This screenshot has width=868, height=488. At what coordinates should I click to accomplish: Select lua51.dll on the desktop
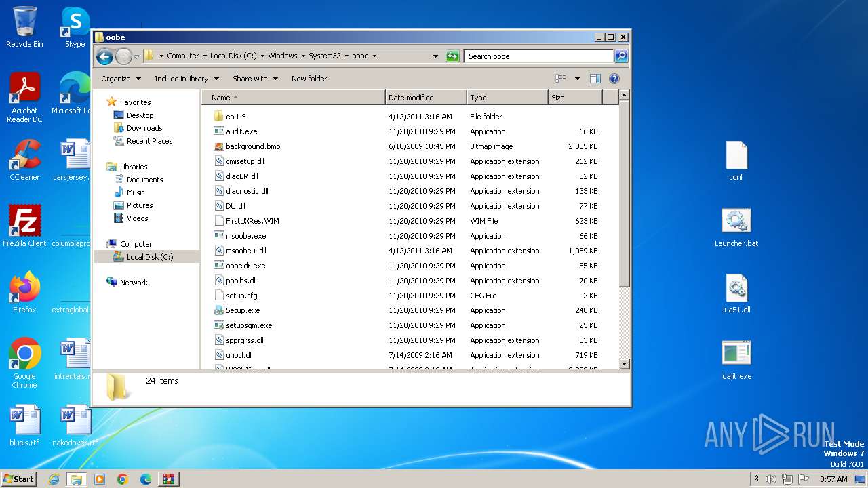[736, 294]
